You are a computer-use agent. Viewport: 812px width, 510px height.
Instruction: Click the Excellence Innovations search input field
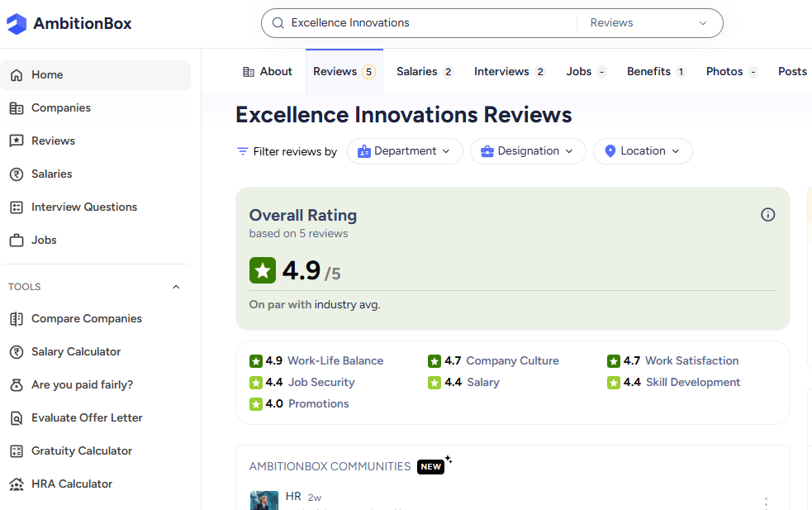tap(430, 23)
